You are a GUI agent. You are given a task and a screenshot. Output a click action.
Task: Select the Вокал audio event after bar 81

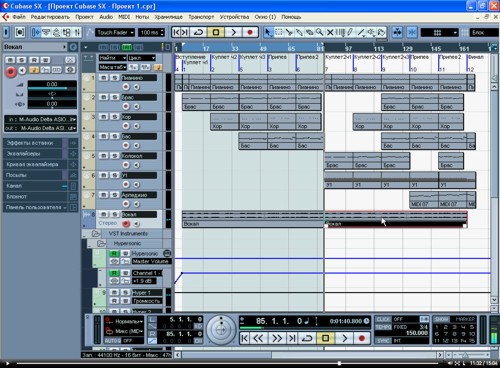click(x=396, y=220)
